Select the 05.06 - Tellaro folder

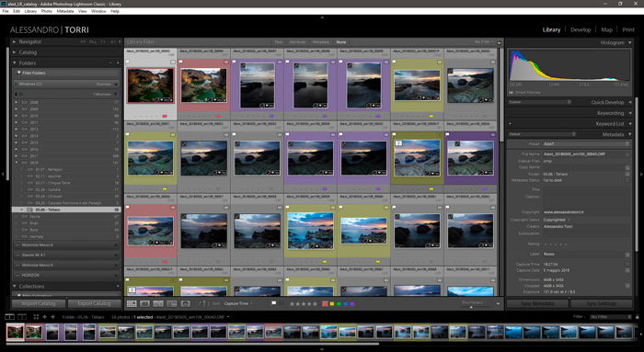click(66, 210)
